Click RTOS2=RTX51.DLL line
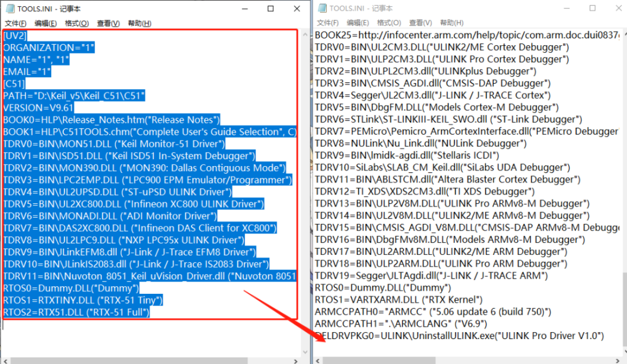The height and width of the screenshot is (364, 627). coord(77,312)
